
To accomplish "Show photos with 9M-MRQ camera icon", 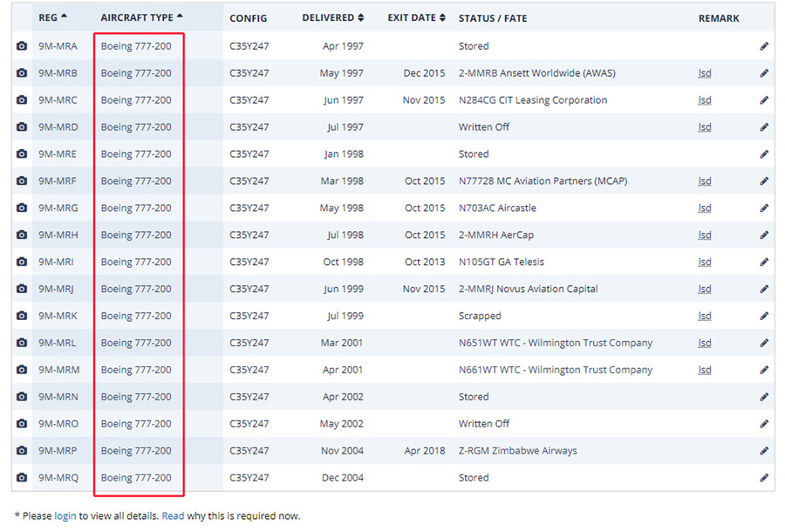I will point(22,478).
